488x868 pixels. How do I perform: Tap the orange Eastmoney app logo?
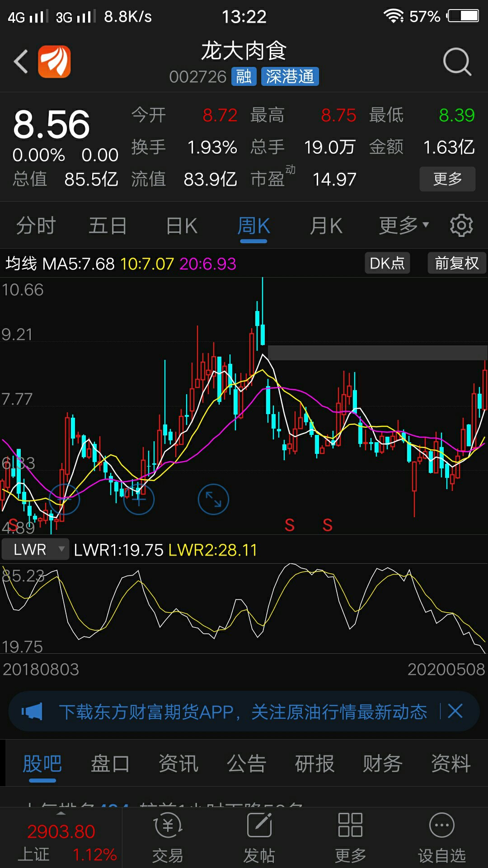coord(54,61)
